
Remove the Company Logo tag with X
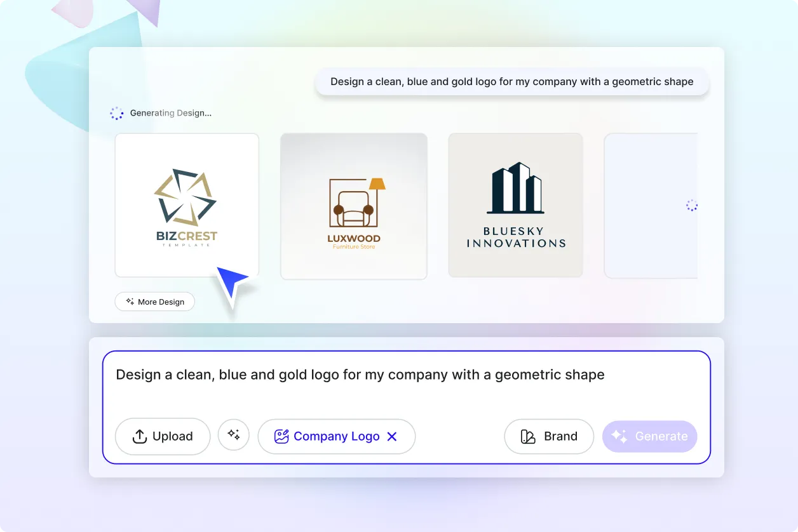click(392, 436)
